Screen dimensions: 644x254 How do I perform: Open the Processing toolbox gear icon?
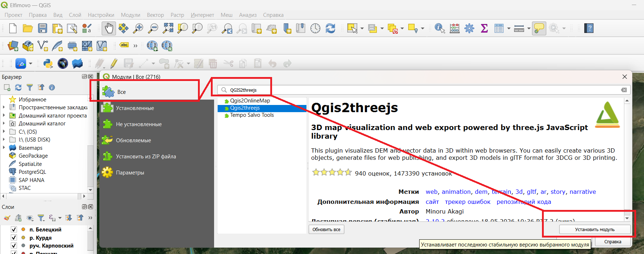point(469,28)
